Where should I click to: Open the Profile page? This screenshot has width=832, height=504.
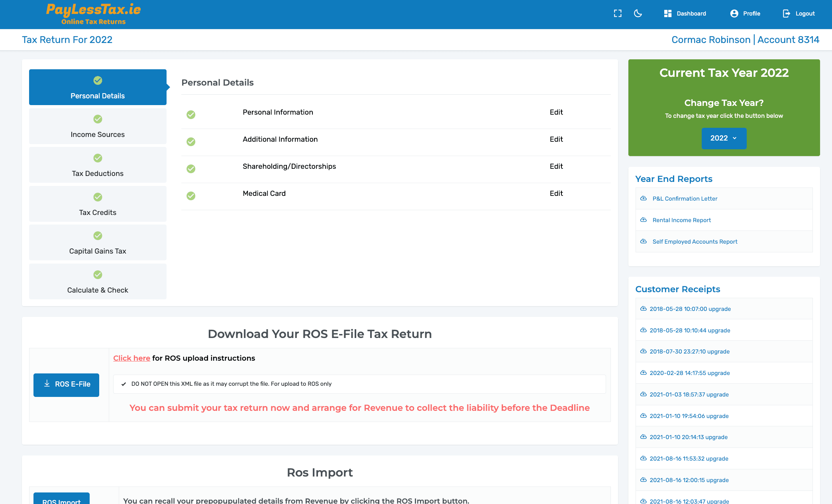click(x=745, y=14)
